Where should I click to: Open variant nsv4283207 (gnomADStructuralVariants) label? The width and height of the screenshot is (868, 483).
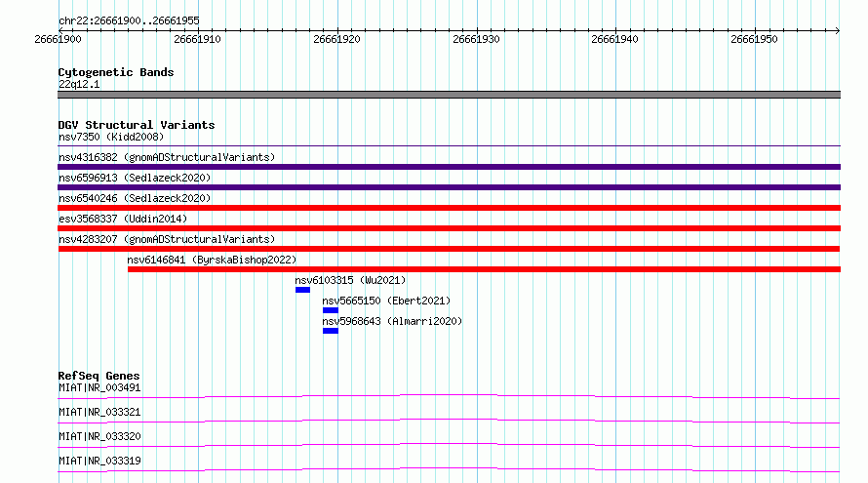tap(167, 239)
